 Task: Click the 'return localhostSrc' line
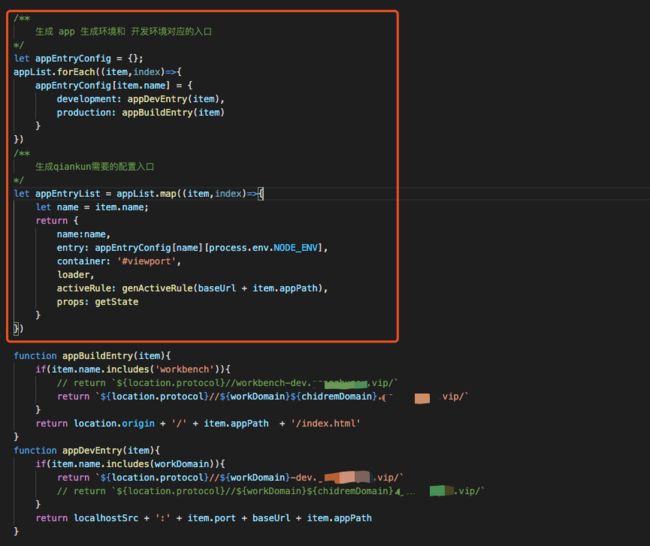click(x=204, y=518)
